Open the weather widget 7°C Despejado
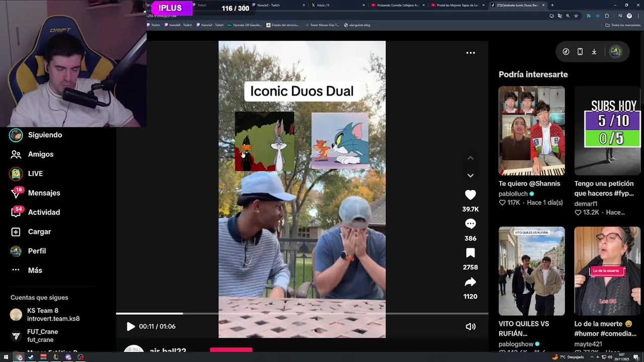Screen dimensions: 644x362 pos(569,357)
